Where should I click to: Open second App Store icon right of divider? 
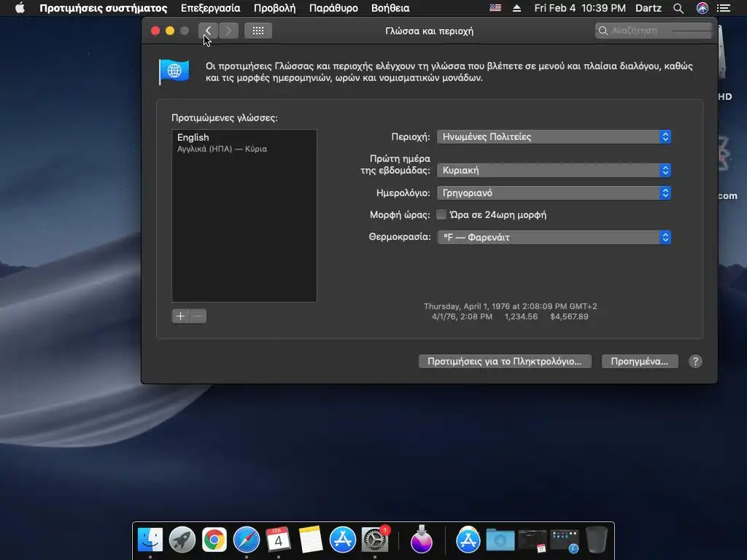(x=468, y=540)
